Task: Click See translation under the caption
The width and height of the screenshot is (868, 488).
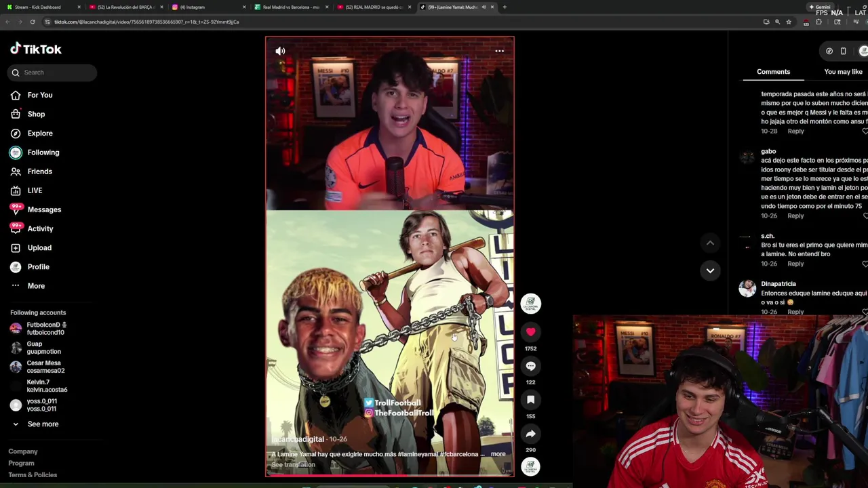Action: [293, 465]
